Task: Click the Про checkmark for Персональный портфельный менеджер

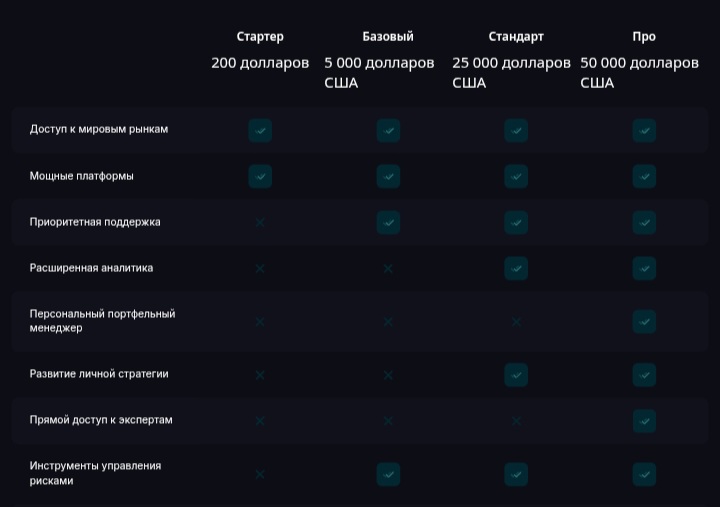Action: (x=644, y=321)
